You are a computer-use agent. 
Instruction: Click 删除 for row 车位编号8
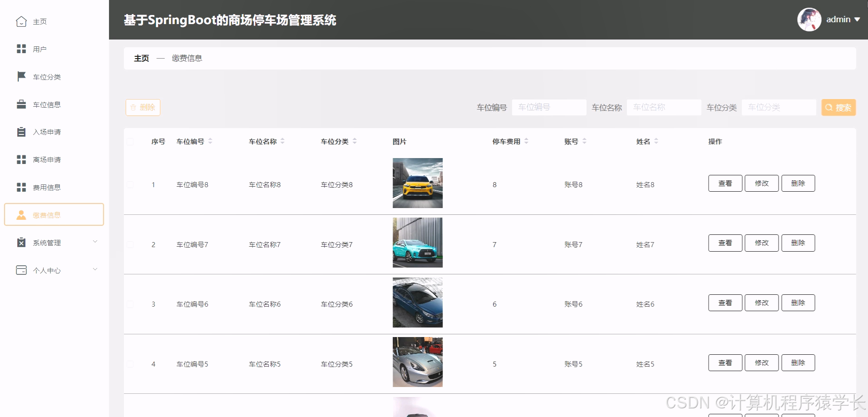pyautogui.click(x=798, y=183)
